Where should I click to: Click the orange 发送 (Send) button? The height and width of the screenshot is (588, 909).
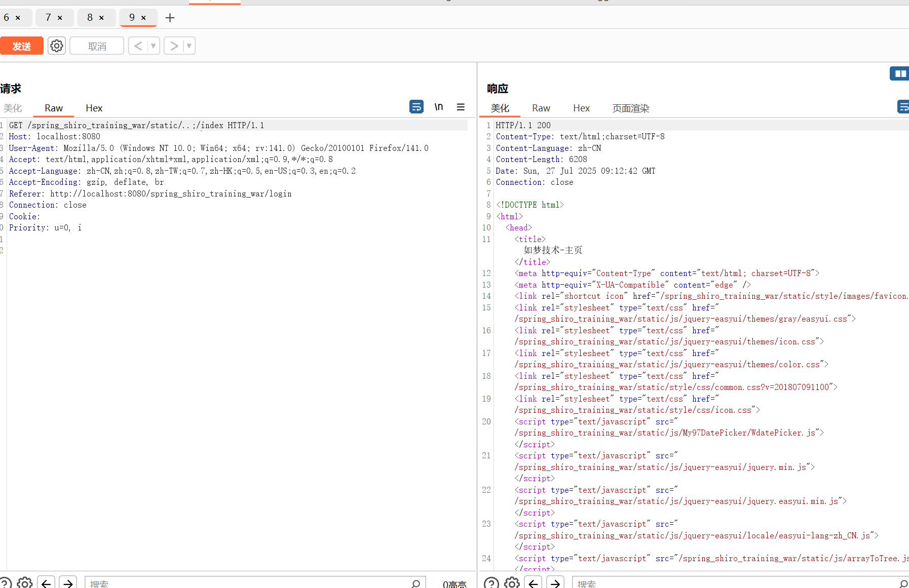21,46
